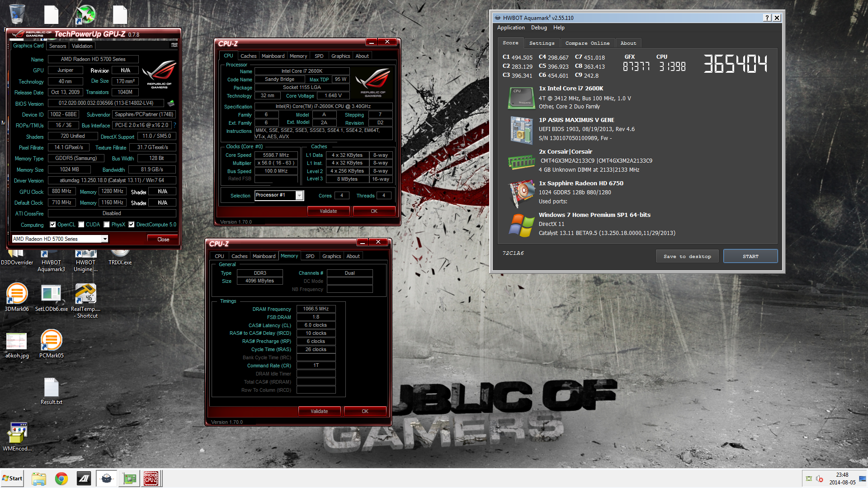Open Graphics tab in upper CPU-Z window
Screen dimensions: 868x488
[340, 56]
